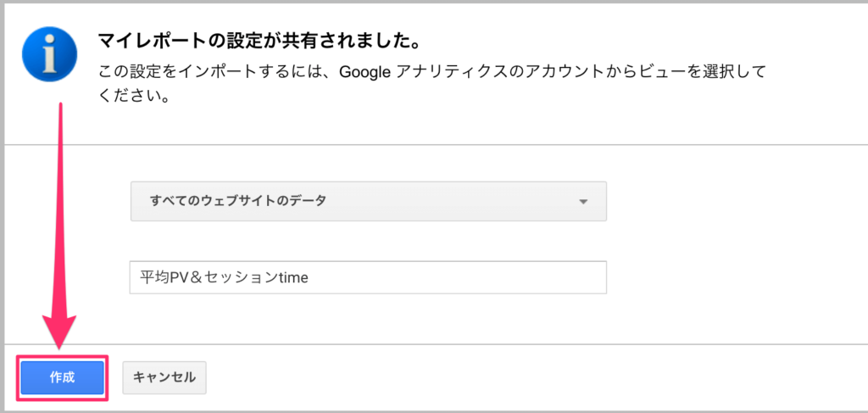
Task: Select the heading マイレポートの設定が共有されました。
Action: point(257,40)
